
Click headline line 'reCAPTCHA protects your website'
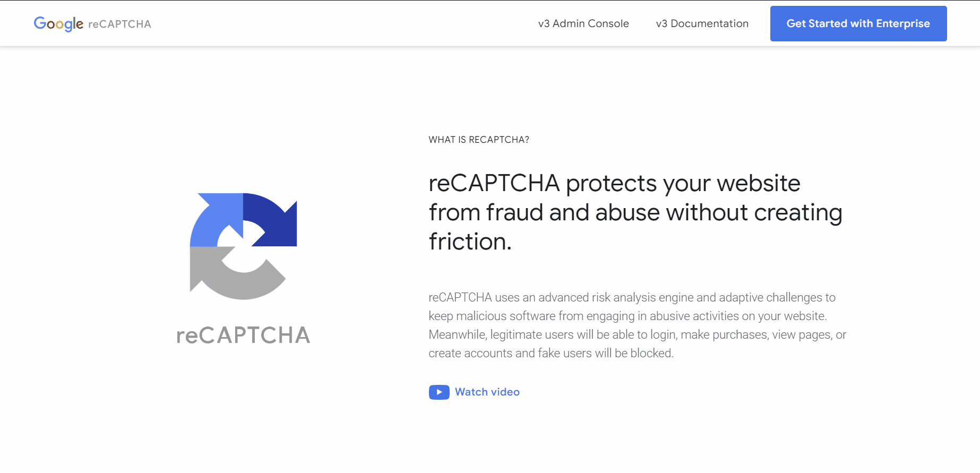point(614,183)
